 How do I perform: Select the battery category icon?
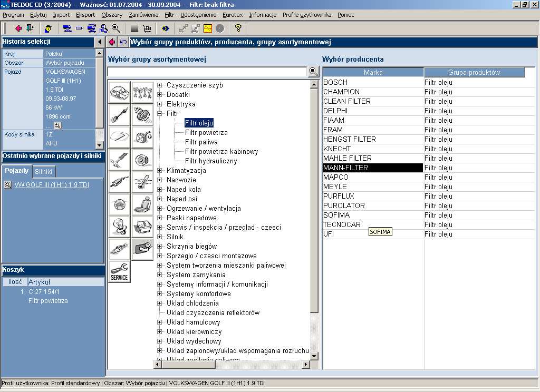tap(142, 227)
